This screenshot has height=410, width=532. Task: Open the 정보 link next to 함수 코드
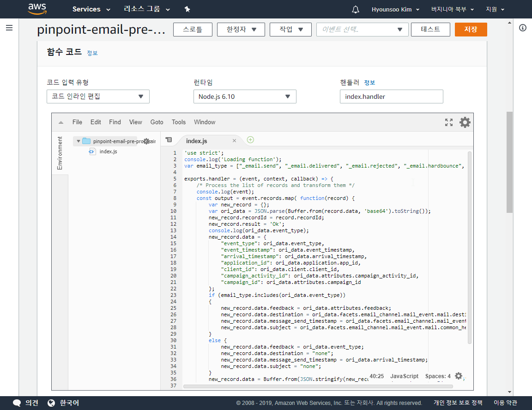tap(92, 53)
